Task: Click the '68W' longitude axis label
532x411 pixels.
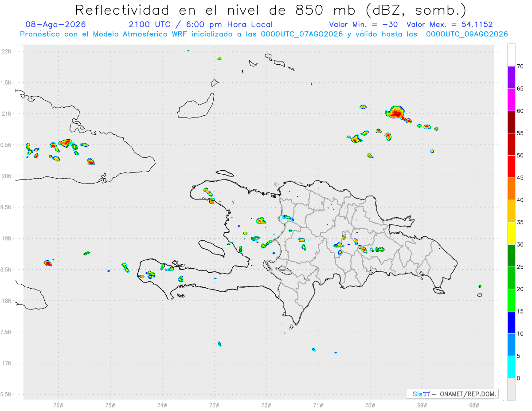Action: (x=474, y=405)
